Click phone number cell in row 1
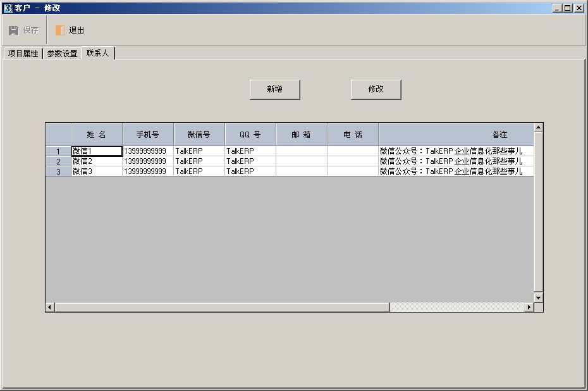 148,151
